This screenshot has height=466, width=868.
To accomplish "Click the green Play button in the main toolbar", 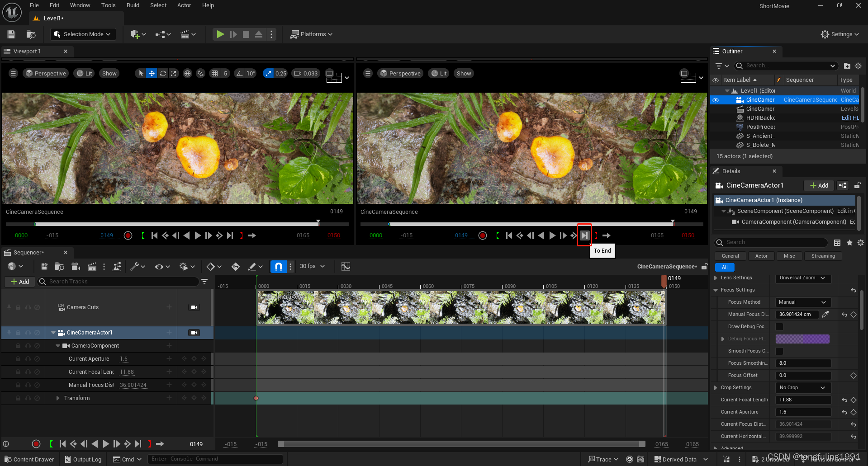I will (220, 34).
